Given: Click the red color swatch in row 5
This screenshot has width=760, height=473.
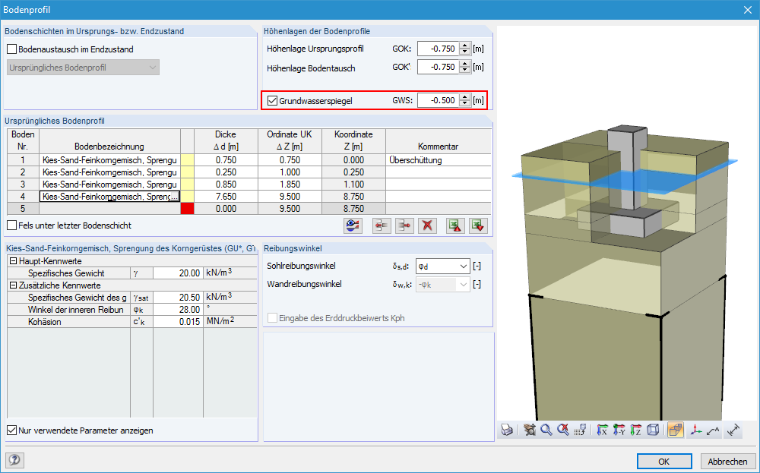Looking at the screenshot, I should 187,209.
